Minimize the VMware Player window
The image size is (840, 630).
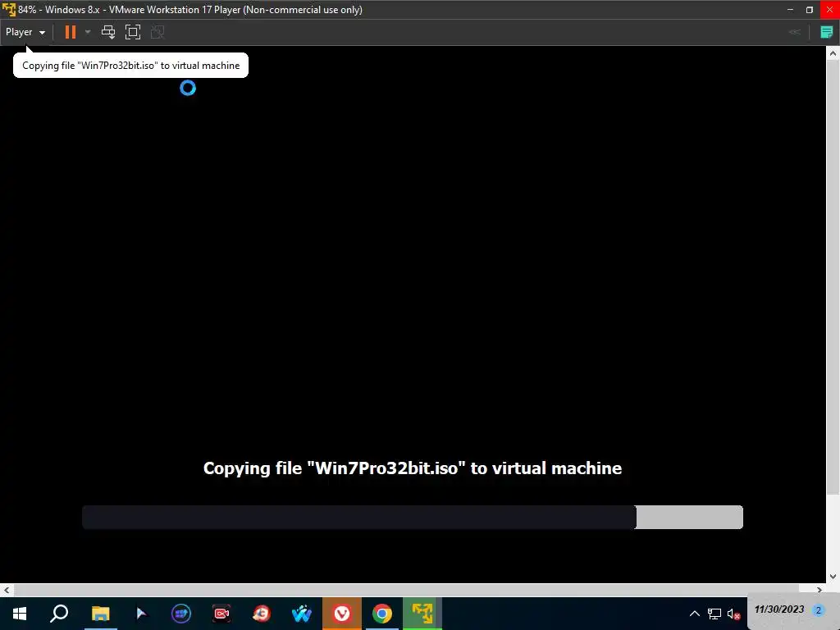(790, 10)
